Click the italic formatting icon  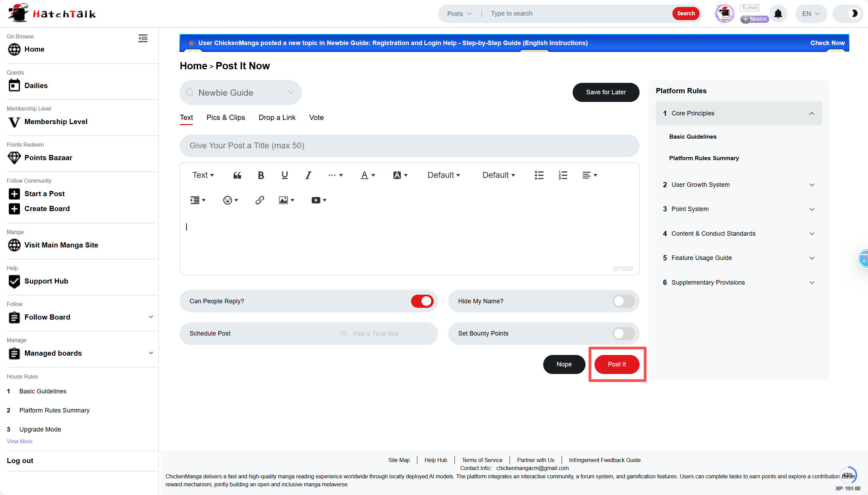pyautogui.click(x=308, y=175)
